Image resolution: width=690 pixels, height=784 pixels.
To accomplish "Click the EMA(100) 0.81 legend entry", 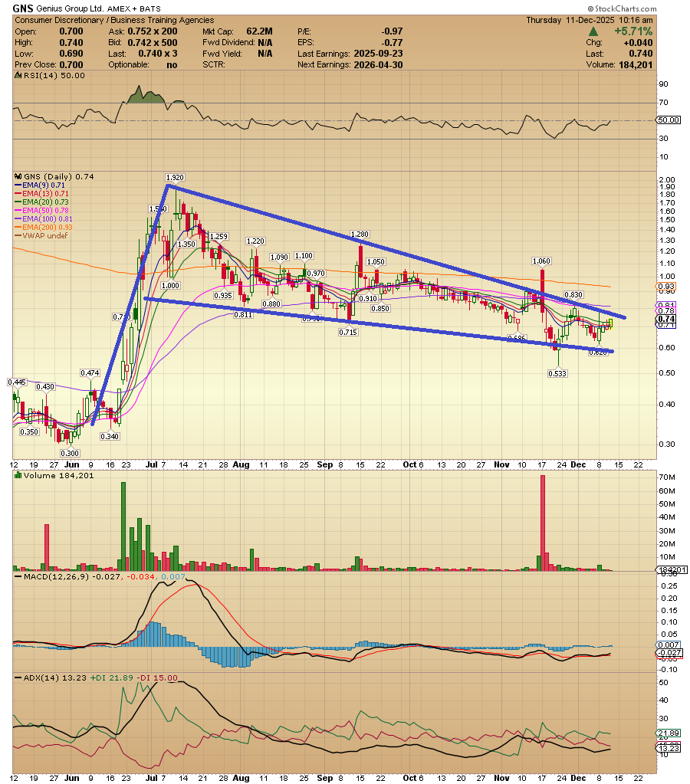I will [44, 219].
